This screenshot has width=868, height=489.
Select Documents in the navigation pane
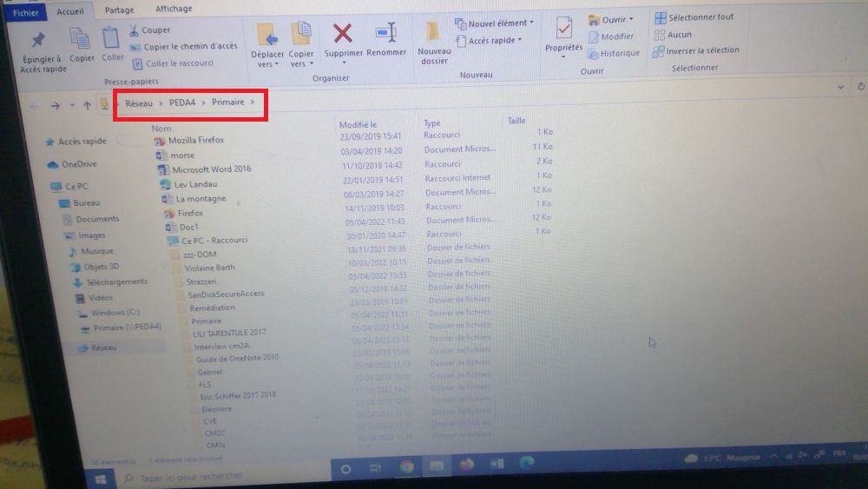(96, 219)
